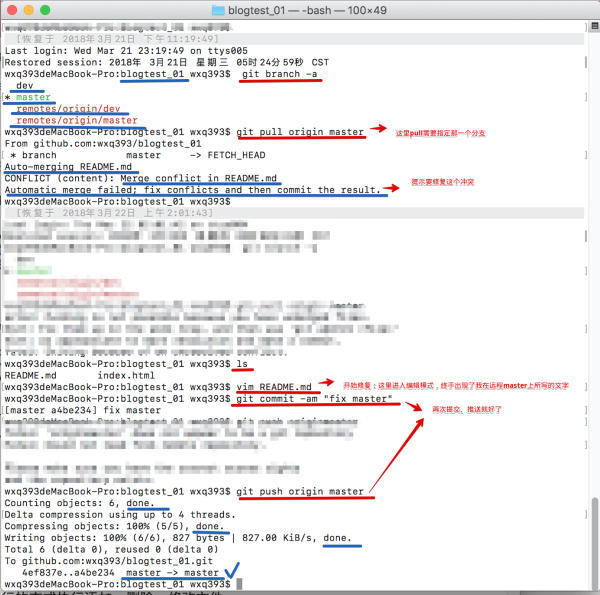This screenshot has height=595, width=600.
Task: Click 'CONFLICT (content): Merge conflict' line
Action: click(140, 178)
